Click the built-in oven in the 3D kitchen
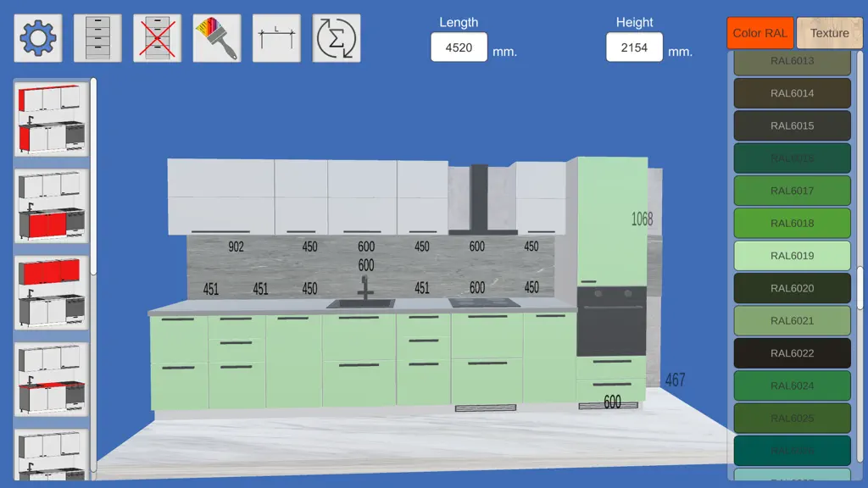 click(611, 321)
